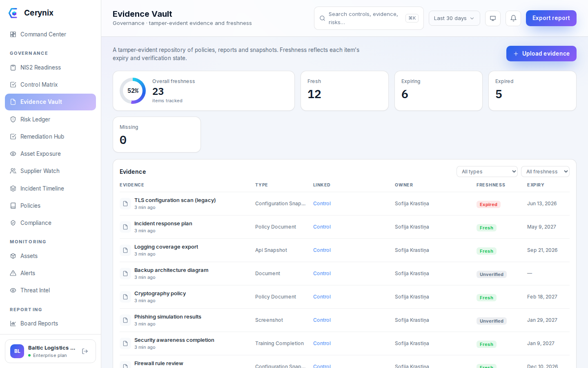Open the All types filter dropdown

coord(487,172)
